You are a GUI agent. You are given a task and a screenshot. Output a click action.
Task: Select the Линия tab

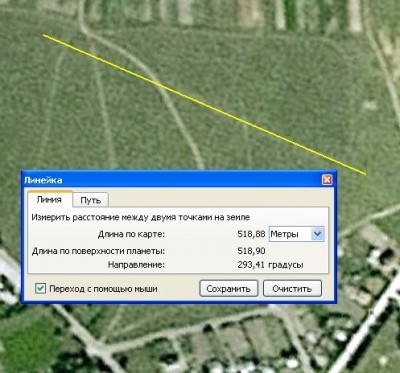[49, 199]
